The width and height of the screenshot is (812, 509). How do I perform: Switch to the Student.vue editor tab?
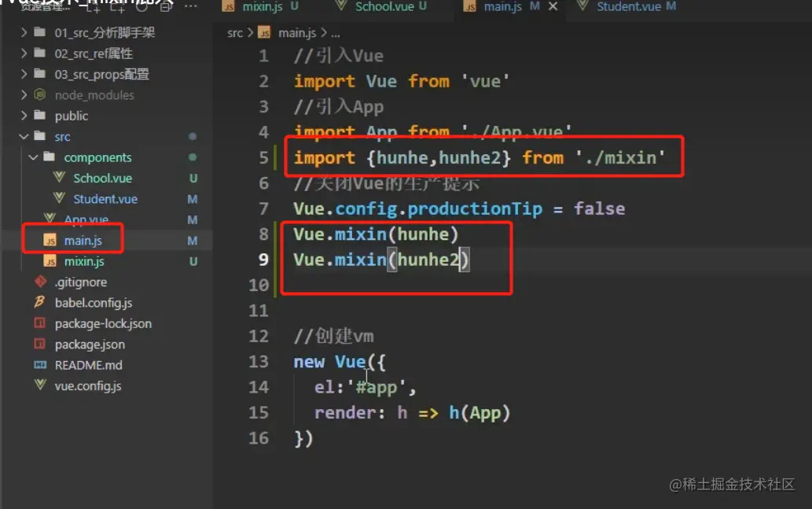629,7
